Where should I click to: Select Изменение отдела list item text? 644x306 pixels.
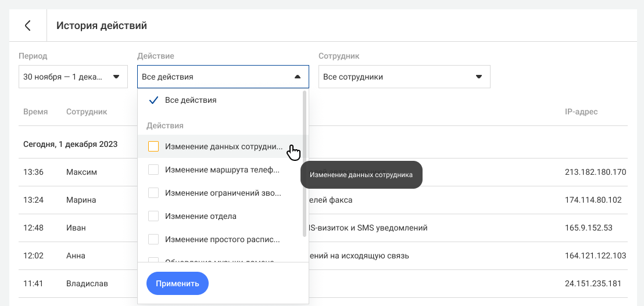click(201, 216)
